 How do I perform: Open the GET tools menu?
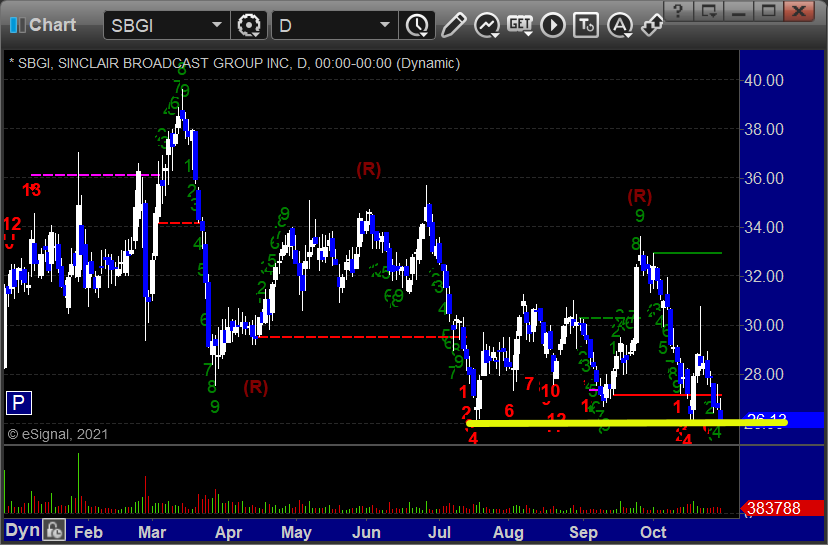(x=520, y=25)
